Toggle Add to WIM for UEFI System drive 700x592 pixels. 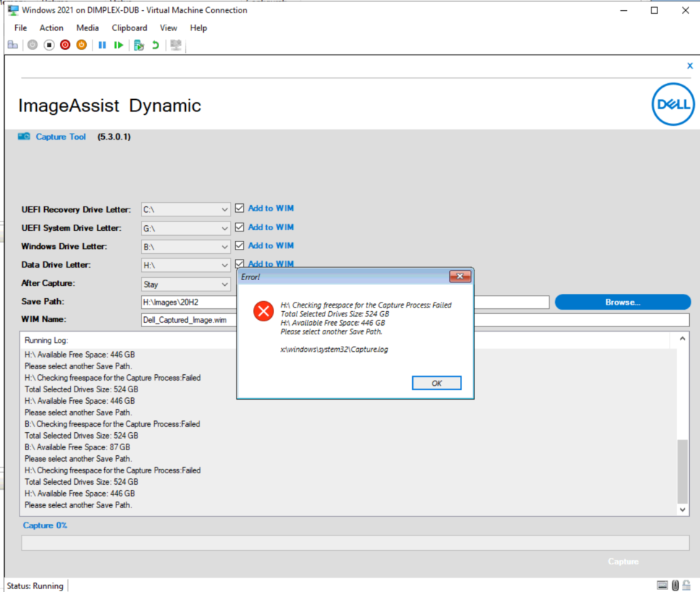click(240, 227)
